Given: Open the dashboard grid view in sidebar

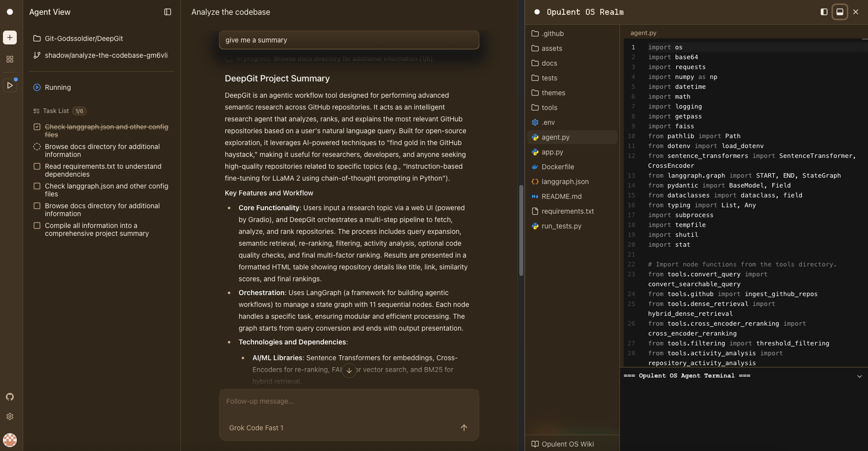Looking at the screenshot, I should tap(9, 59).
